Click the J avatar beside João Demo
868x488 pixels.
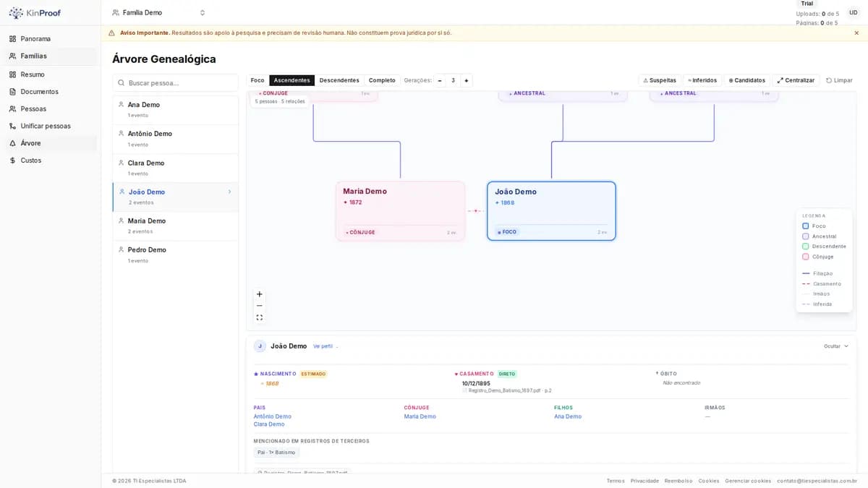260,346
